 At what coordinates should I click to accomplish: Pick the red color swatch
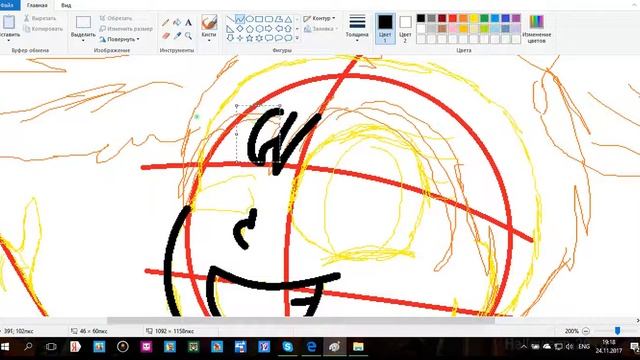pos(453,18)
